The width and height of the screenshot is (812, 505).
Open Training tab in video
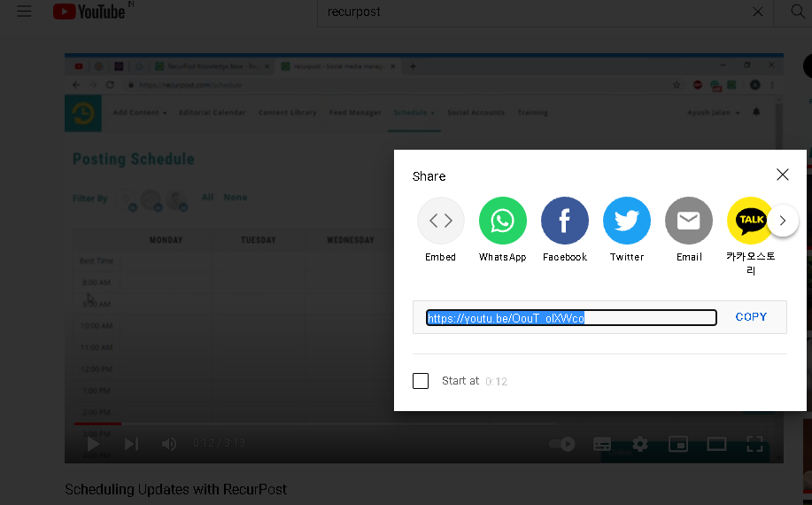(533, 113)
